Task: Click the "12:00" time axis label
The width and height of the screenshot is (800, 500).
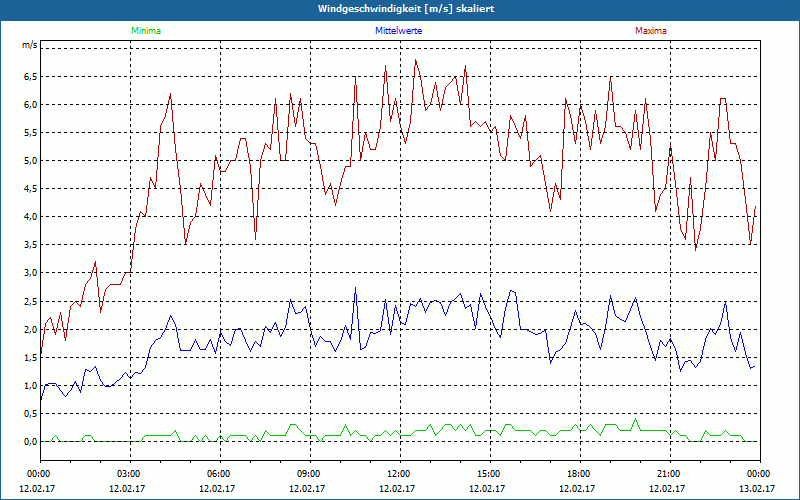Action: (x=397, y=474)
